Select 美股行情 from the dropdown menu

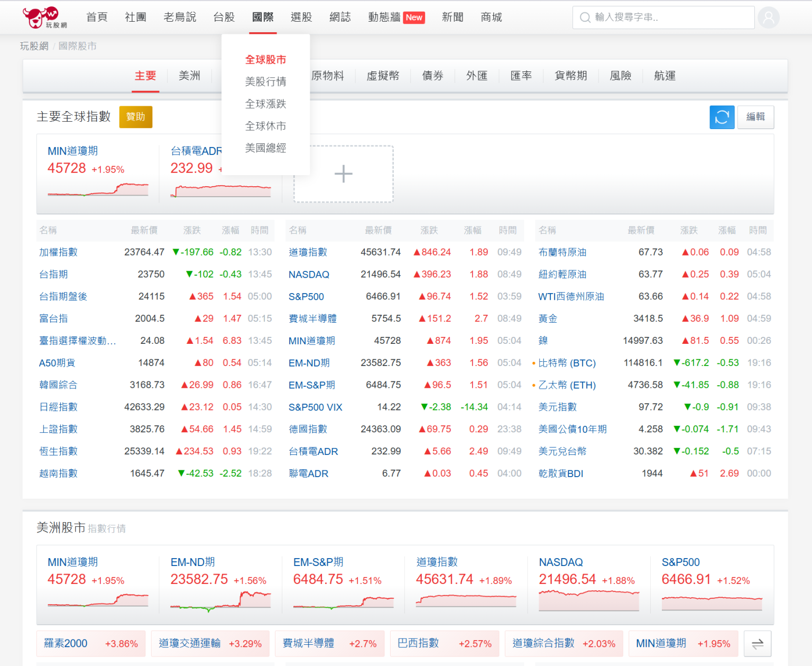[265, 81]
